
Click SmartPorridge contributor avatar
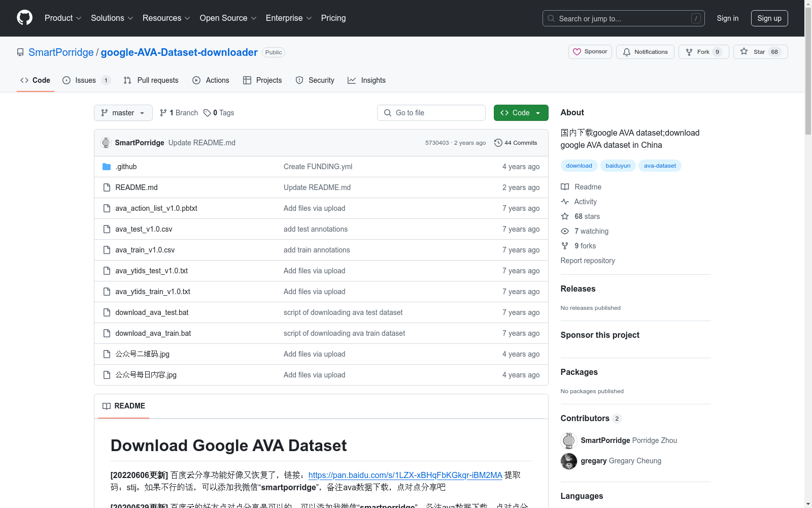(569, 441)
